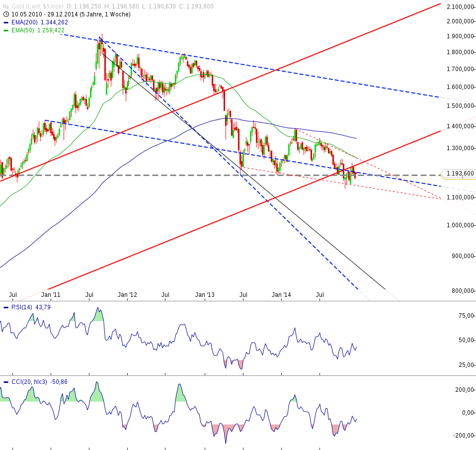Click the RSI(14) legend line marker
Viewport: 476px width, 450px height.
point(7,307)
